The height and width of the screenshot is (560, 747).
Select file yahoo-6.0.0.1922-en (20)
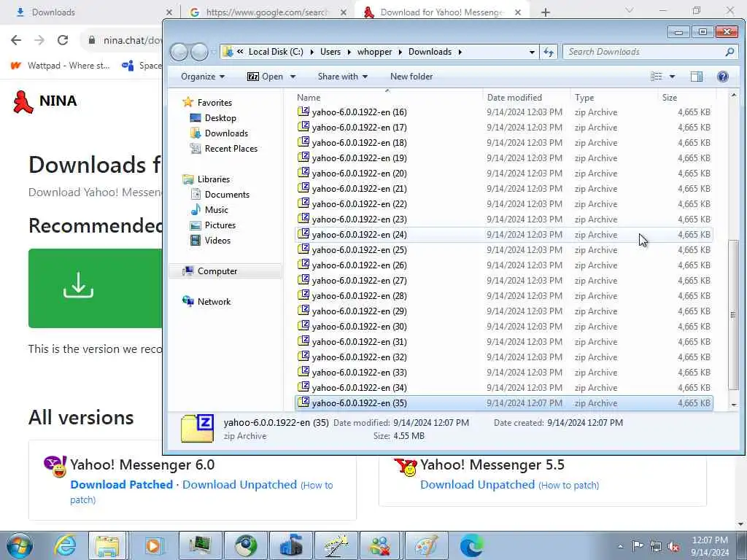[x=503, y=174]
